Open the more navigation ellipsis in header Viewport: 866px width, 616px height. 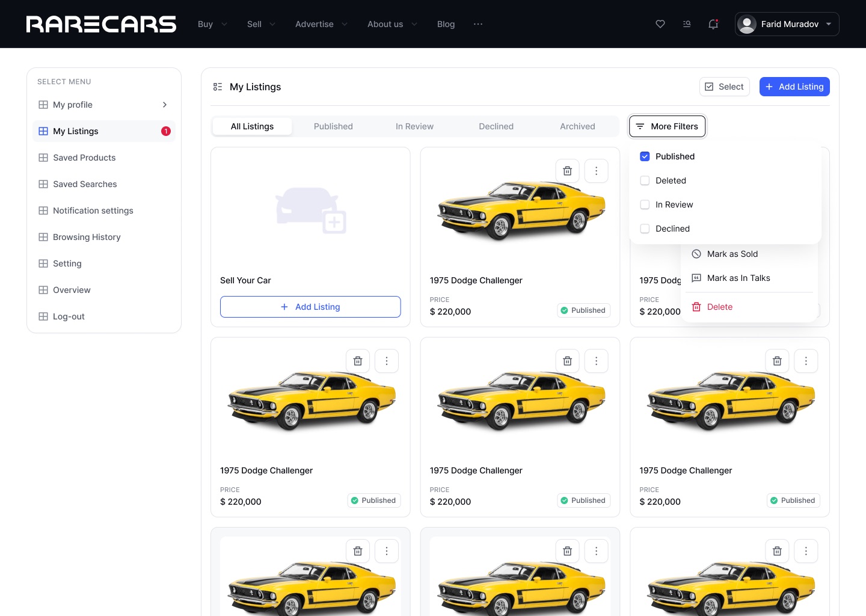pyautogui.click(x=478, y=24)
